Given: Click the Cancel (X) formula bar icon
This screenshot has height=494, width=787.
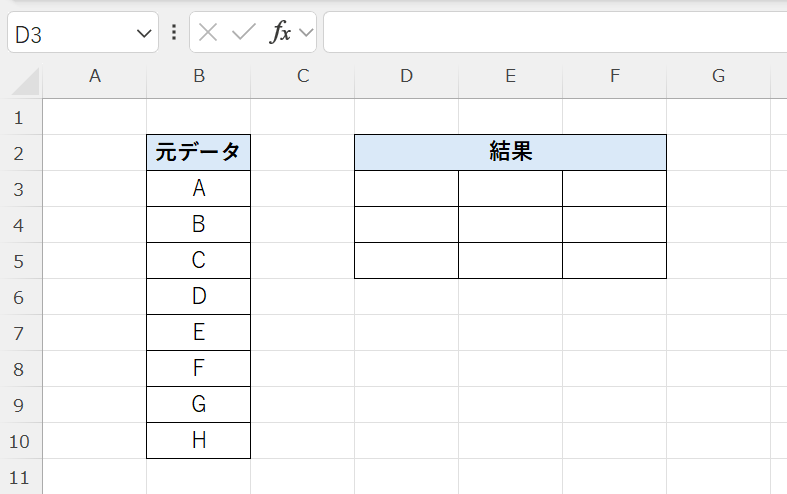Looking at the screenshot, I should pos(208,33).
